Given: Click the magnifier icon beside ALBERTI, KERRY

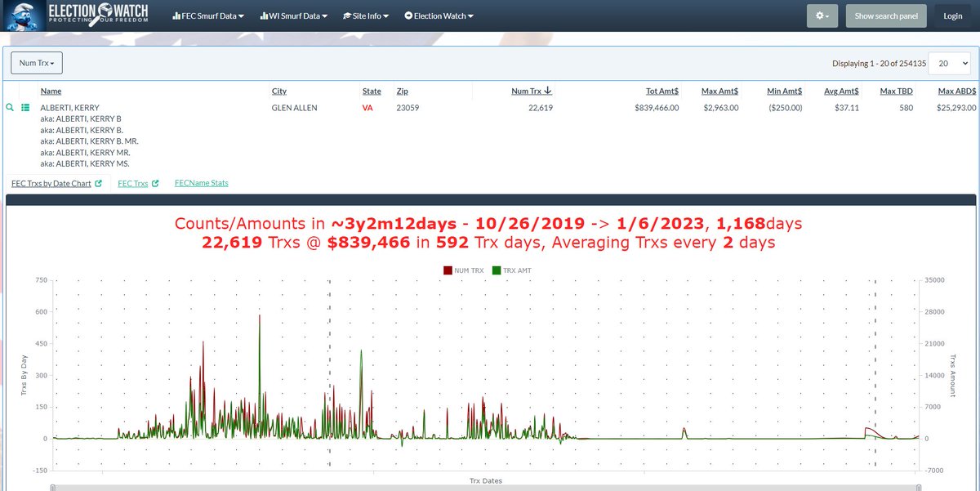Looking at the screenshot, I should pyautogui.click(x=10, y=108).
